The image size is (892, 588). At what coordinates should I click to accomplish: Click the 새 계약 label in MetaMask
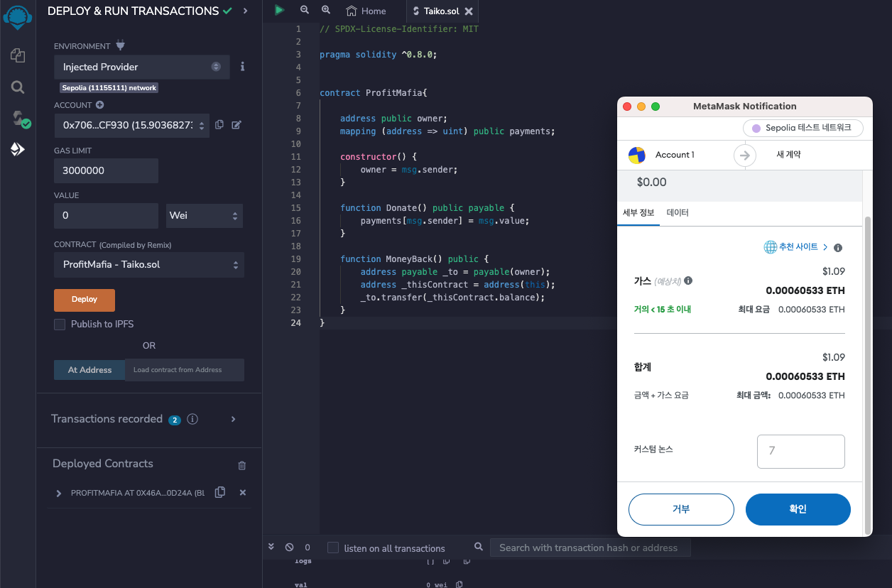tap(788, 155)
